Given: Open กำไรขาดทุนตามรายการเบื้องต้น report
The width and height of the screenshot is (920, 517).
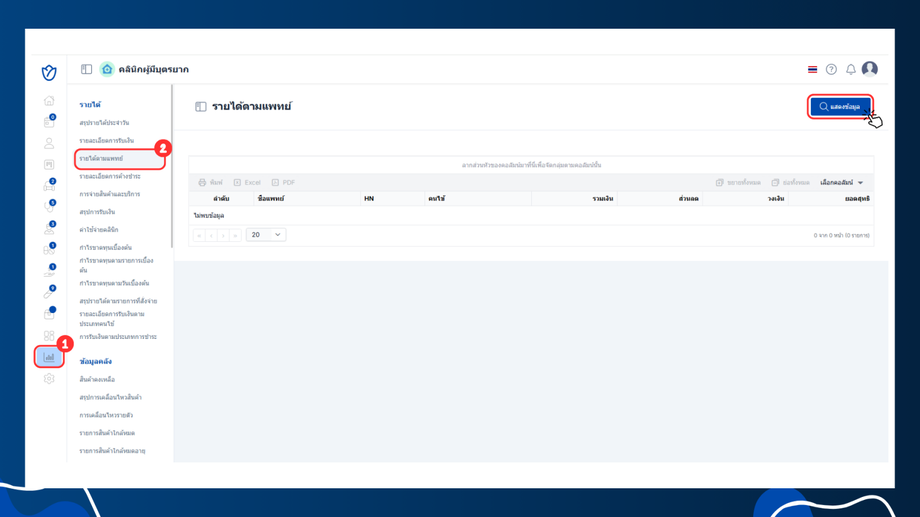Looking at the screenshot, I should tap(116, 265).
